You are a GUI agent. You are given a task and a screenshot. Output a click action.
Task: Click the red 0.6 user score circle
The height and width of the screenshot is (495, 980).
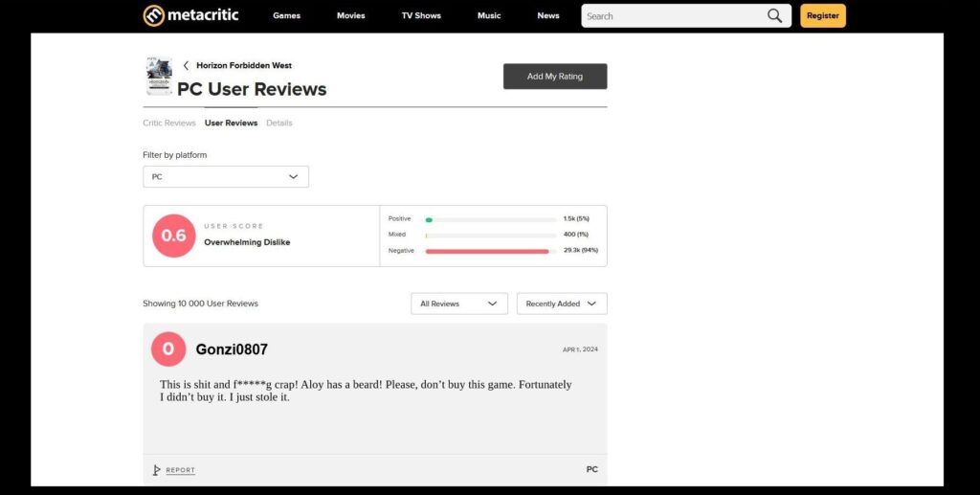[173, 236]
